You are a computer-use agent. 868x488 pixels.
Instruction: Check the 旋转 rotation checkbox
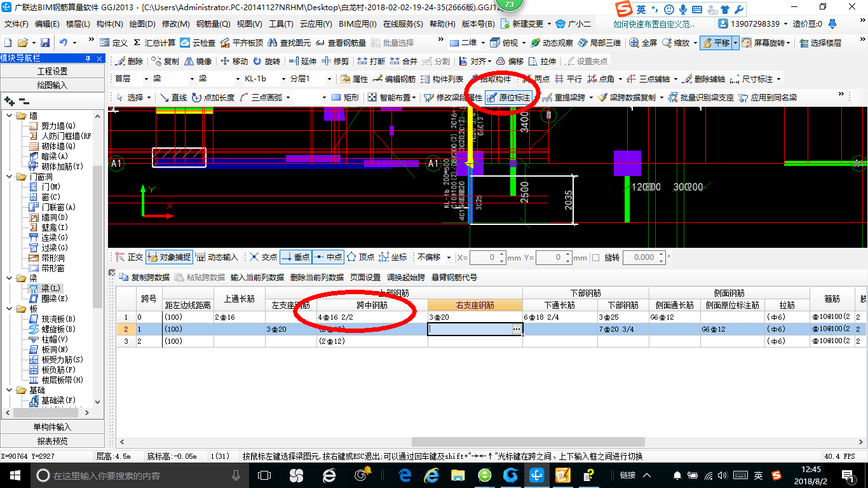click(x=595, y=257)
